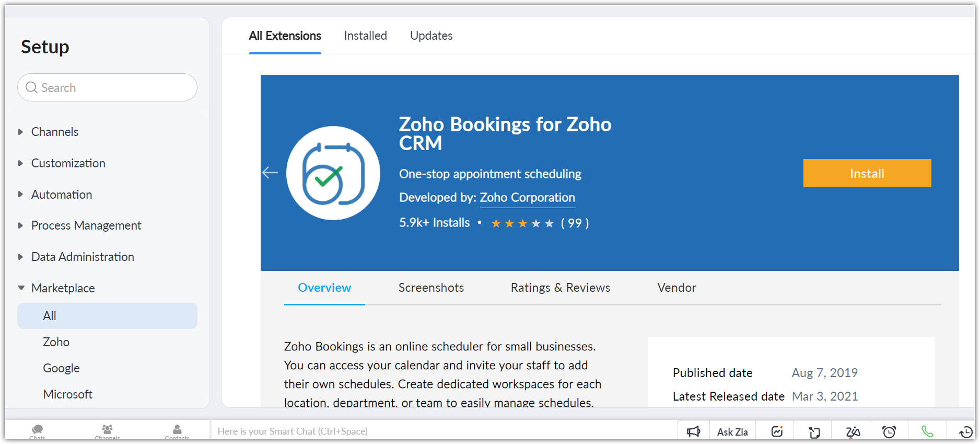Click the Contacts person icon in bottom bar
Viewport: 980px width, 444px height.
coord(177,430)
